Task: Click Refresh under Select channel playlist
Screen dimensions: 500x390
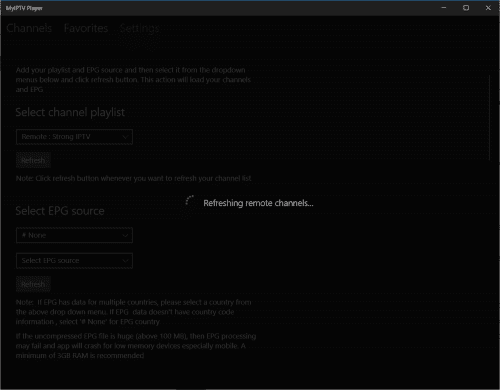Action: pyautogui.click(x=33, y=160)
